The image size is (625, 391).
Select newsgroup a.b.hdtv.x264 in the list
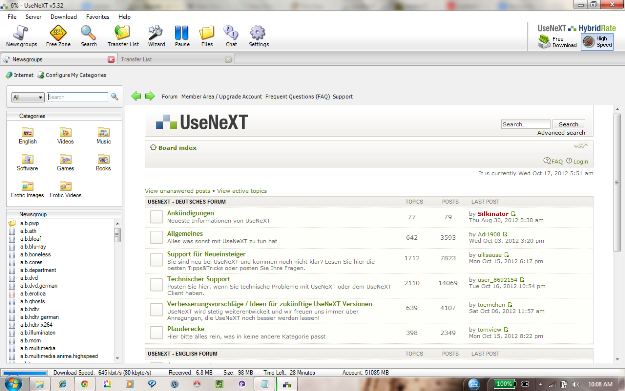[36, 325]
